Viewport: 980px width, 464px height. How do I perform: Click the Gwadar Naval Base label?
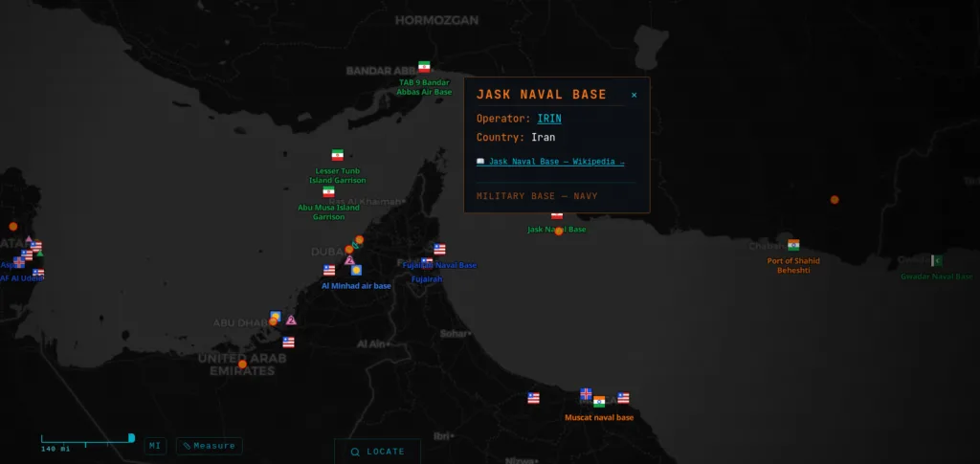tap(936, 276)
